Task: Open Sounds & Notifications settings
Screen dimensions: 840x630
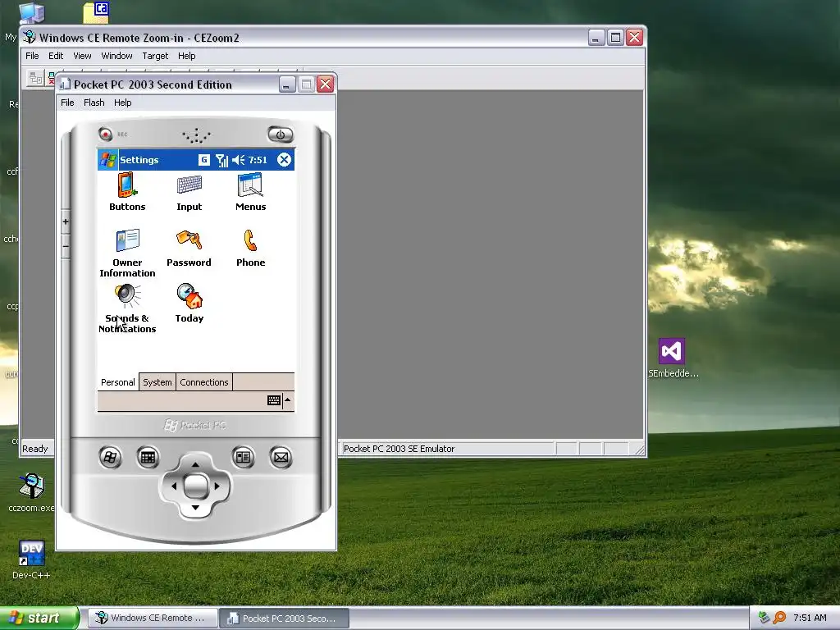Action: point(127,308)
